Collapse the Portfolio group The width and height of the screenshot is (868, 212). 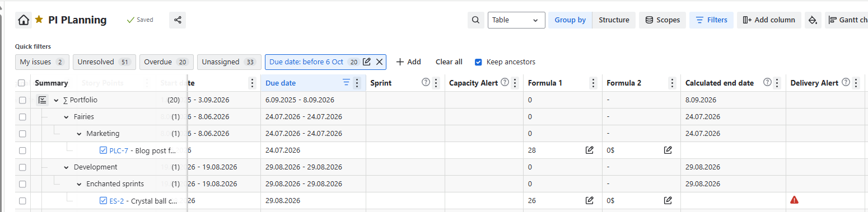pyautogui.click(x=56, y=100)
